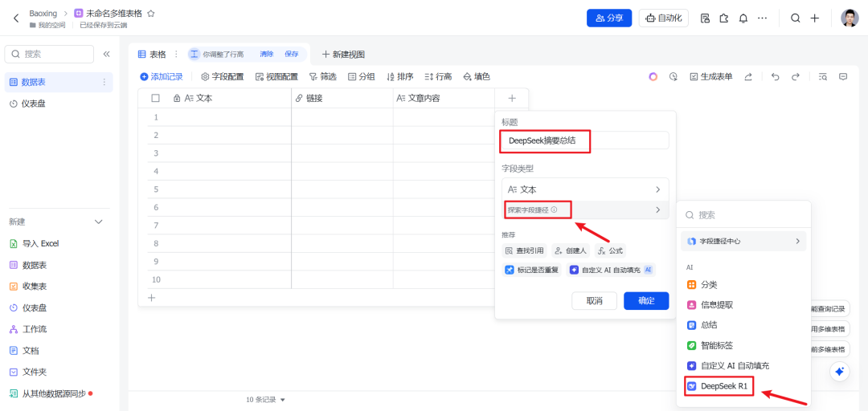Open the top 仪表盘 sidebar item
Viewport: 868px width, 411px height.
coord(59,104)
